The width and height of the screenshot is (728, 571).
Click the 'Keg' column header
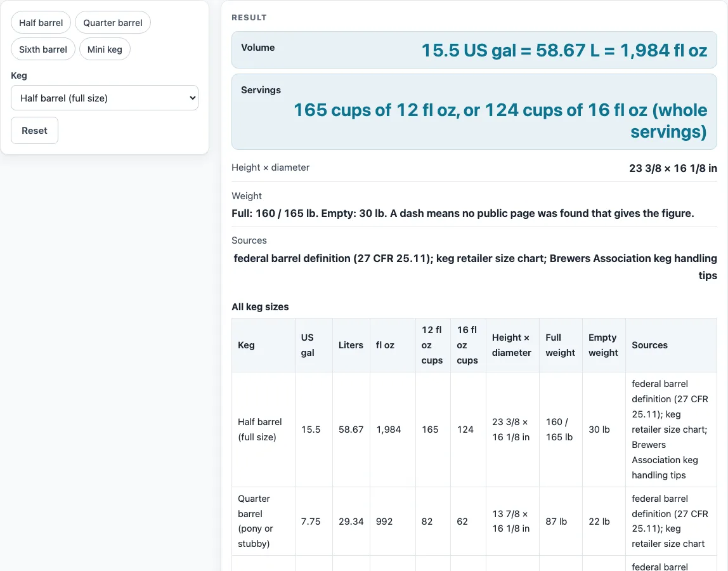point(263,345)
